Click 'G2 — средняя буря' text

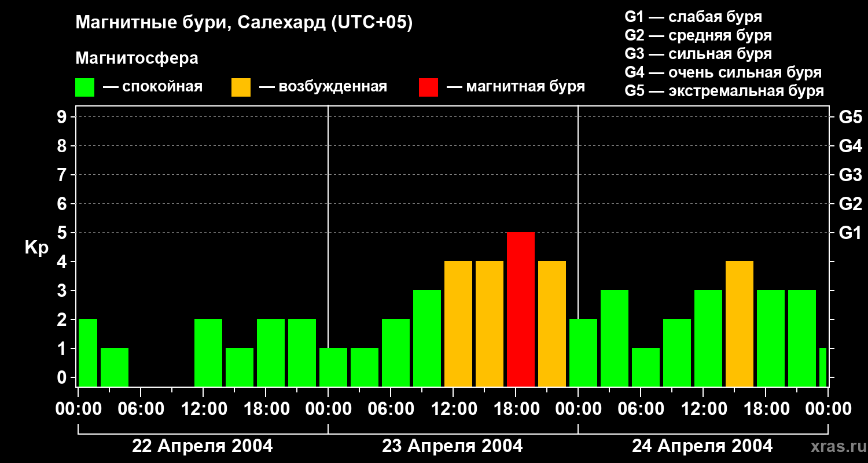pyautogui.click(x=698, y=35)
